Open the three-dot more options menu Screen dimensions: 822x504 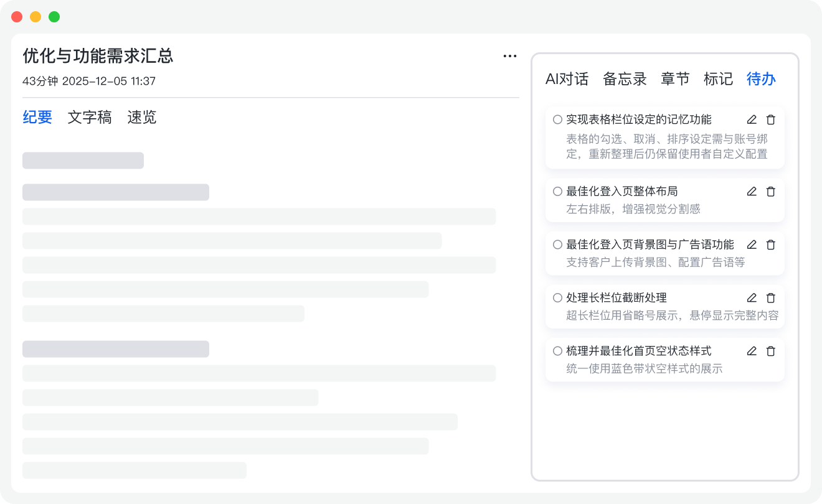tap(510, 56)
